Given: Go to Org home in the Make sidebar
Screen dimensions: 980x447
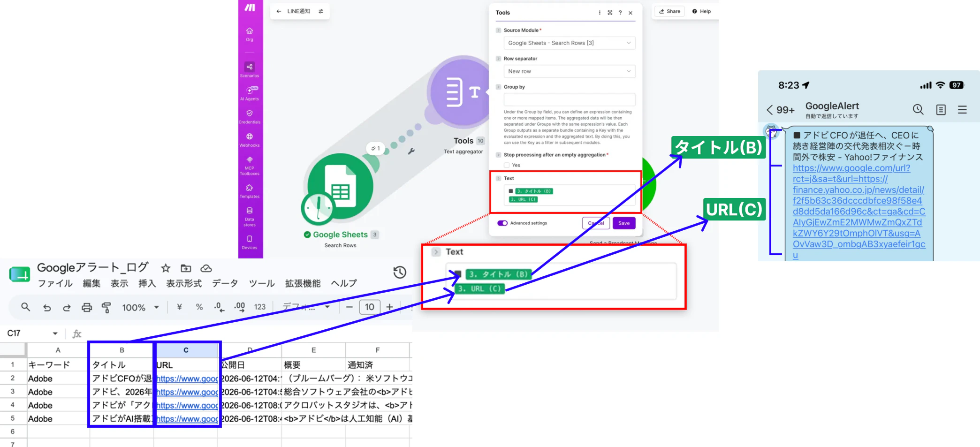Looking at the screenshot, I should (x=250, y=34).
